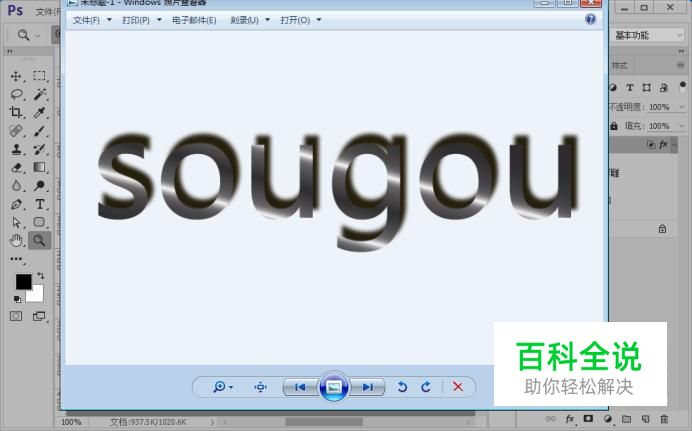Screen dimensions: 692x431
Task: Go to the next photo
Action: click(x=367, y=387)
